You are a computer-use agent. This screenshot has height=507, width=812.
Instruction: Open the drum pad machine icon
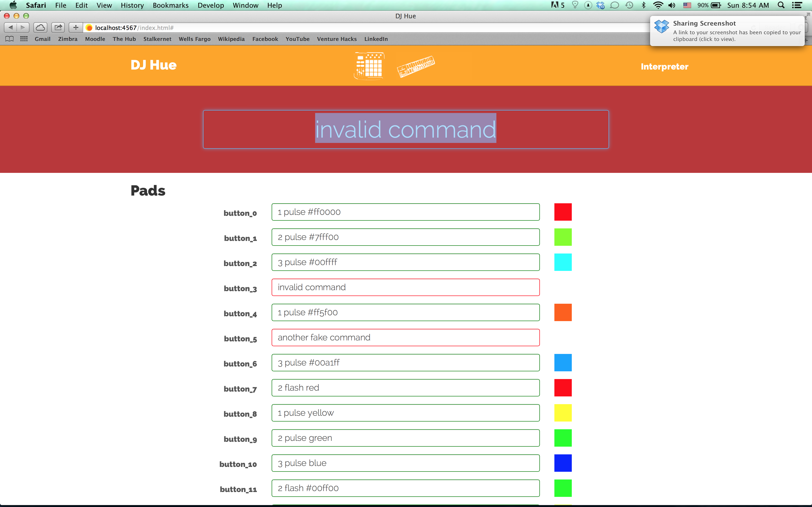[369, 66]
